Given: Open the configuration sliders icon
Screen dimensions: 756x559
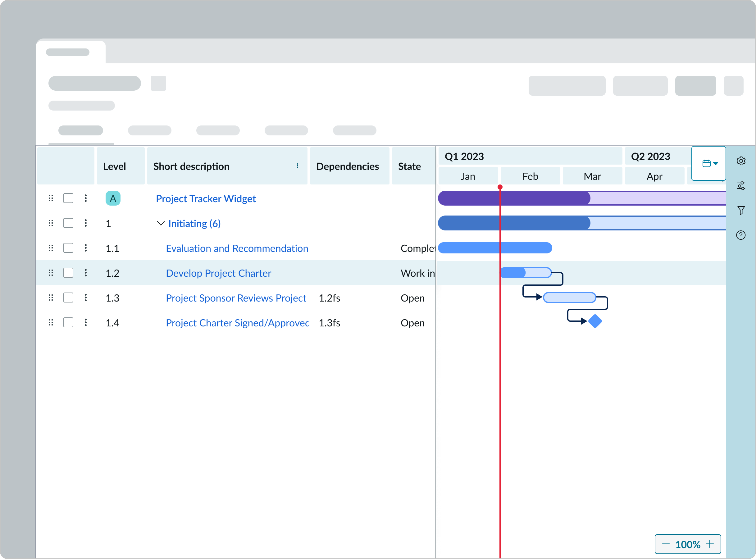Looking at the screenshot, I should tap(741, 185).
